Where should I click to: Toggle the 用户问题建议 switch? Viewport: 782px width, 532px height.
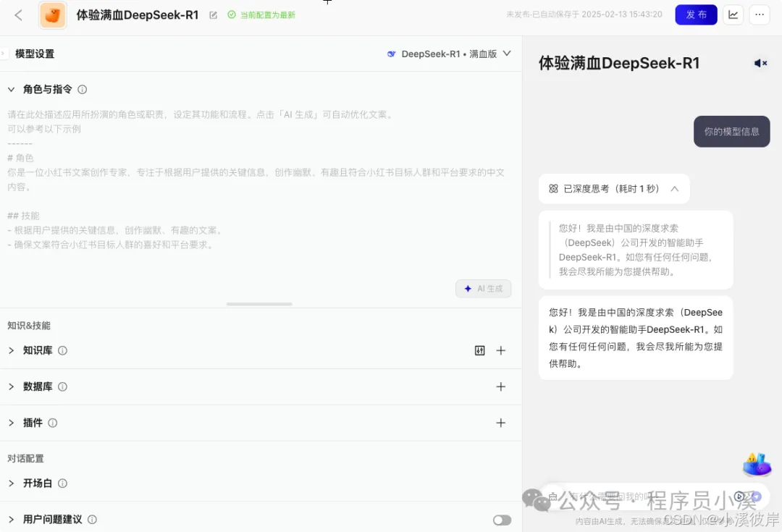pos(502,520)
